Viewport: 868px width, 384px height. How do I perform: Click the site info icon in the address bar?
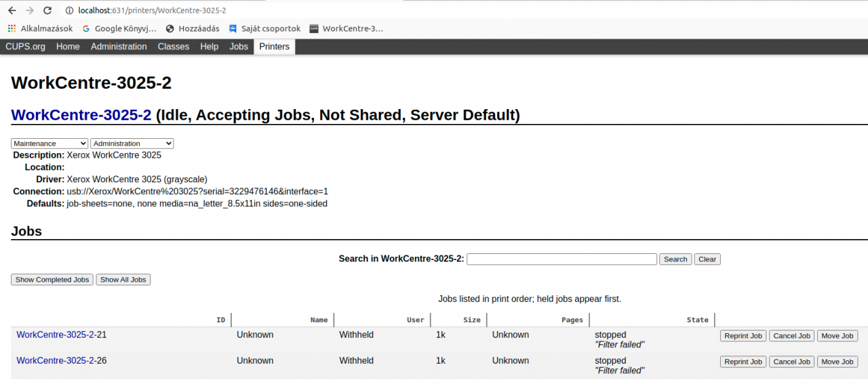[69, 10]
